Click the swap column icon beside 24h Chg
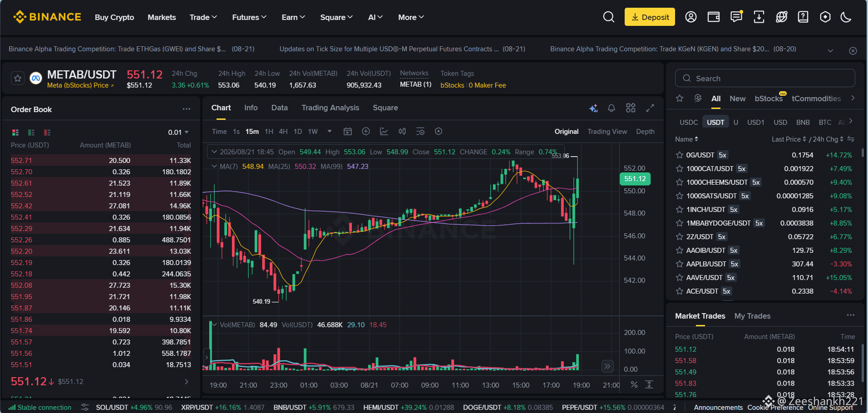 851,139
